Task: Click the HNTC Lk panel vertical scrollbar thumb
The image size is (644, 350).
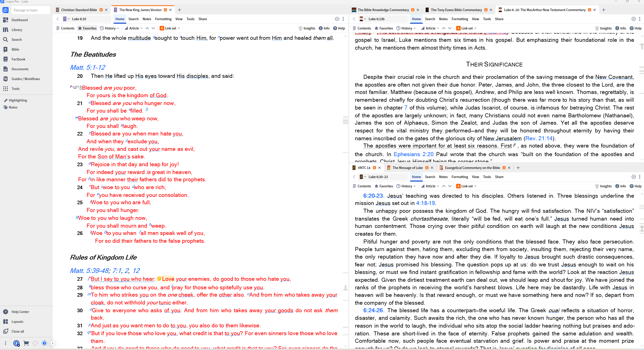Action: (x=642, y=228)
